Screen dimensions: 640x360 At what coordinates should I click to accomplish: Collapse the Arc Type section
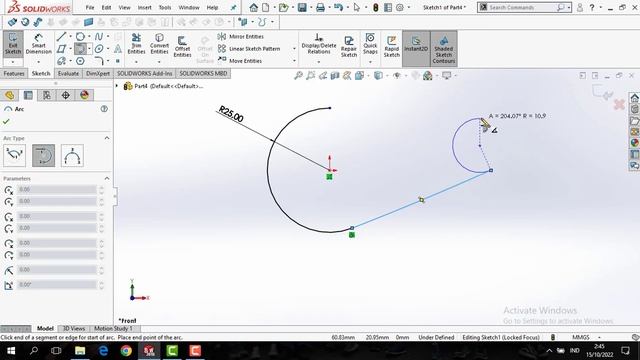(x=107, y=138)
